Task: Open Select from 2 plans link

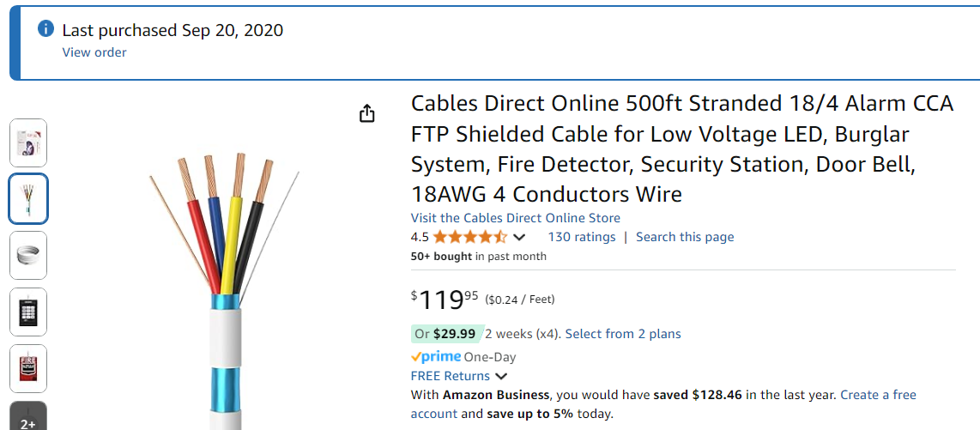Action: 623,334
